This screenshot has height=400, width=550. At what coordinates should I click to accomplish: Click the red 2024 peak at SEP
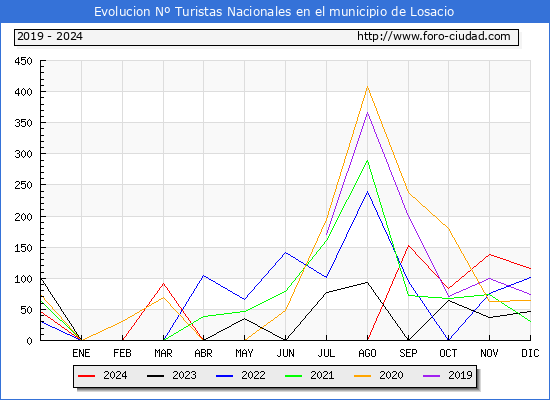(x=408, y=246)
